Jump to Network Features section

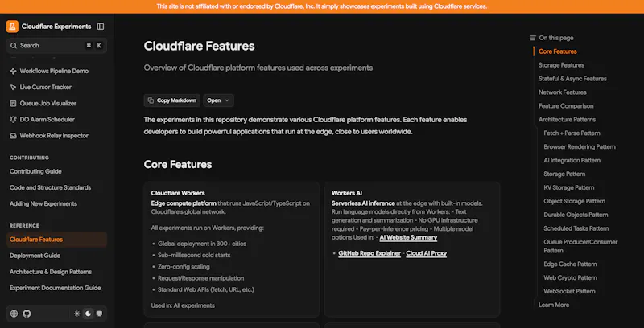click(562, 92)
